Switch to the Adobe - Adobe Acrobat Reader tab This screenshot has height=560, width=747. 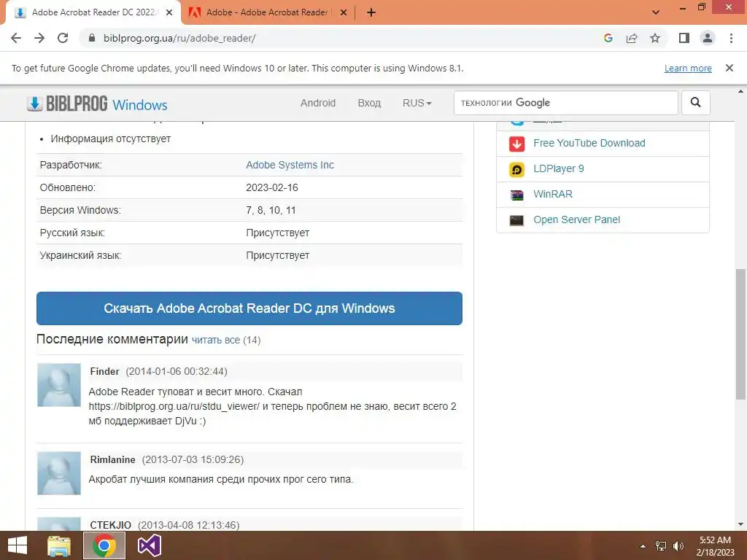(267, 12)
